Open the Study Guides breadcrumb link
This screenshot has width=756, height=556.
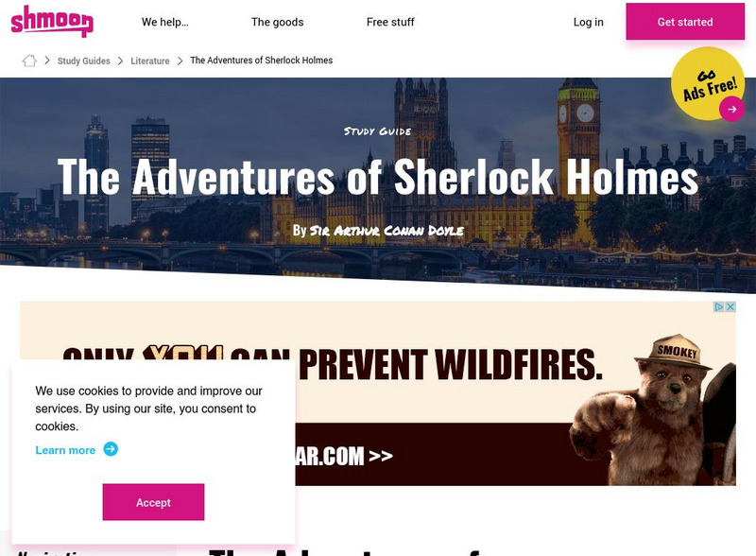click(84, 61)
